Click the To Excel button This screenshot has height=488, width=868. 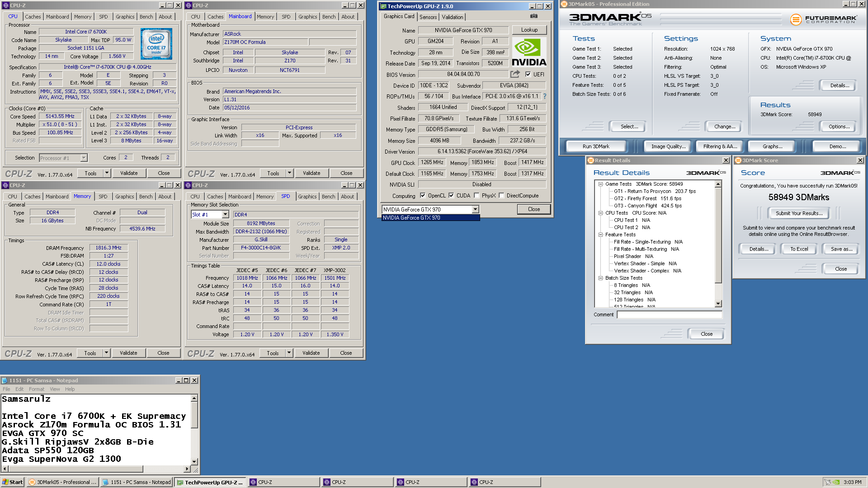tap(799, 249)
